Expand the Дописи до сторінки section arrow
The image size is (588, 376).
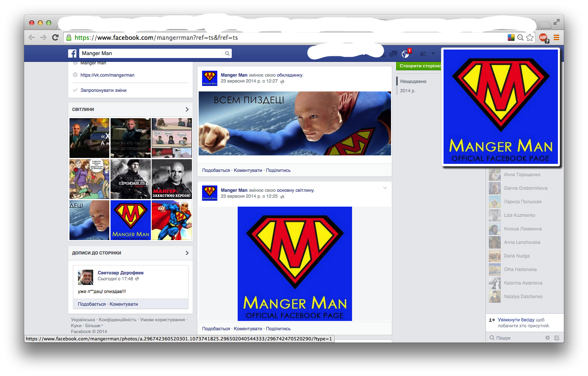click(x=187, y=253)
